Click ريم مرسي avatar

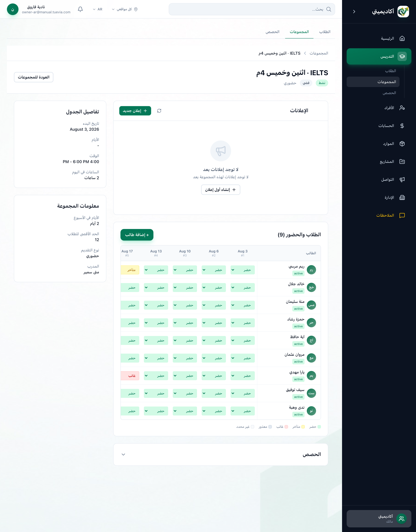coord(311,270)
